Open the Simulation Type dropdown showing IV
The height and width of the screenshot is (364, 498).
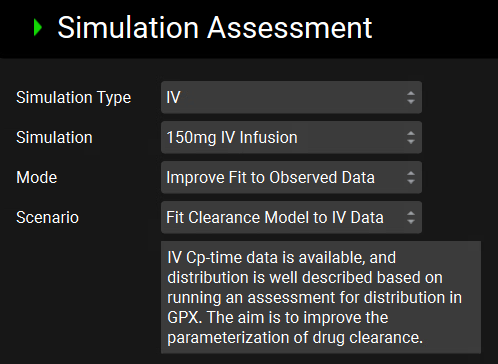[x=291, y=97]
